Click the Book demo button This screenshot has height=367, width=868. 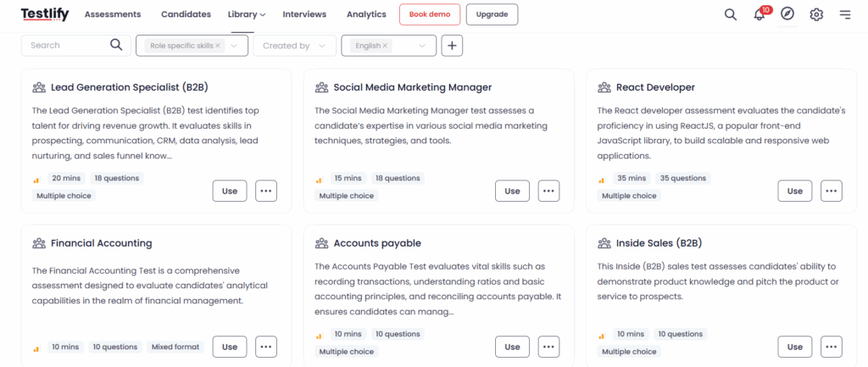(x=430, y=14)
